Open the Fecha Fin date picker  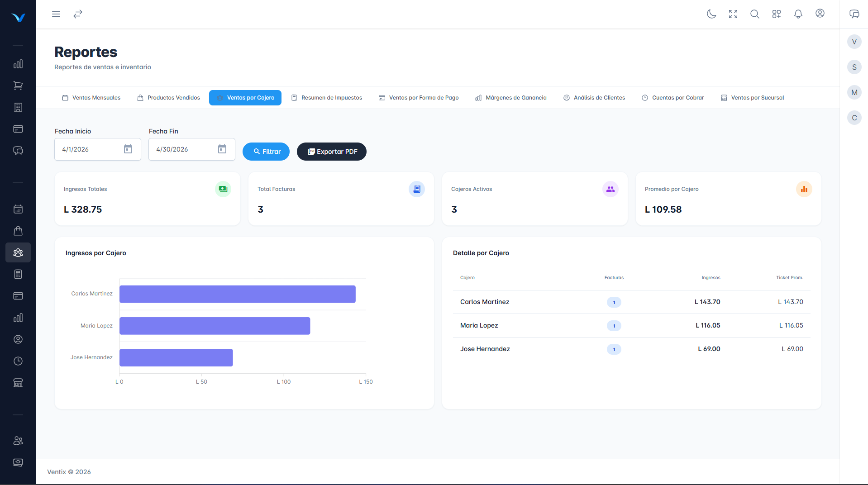click(222, 149)
